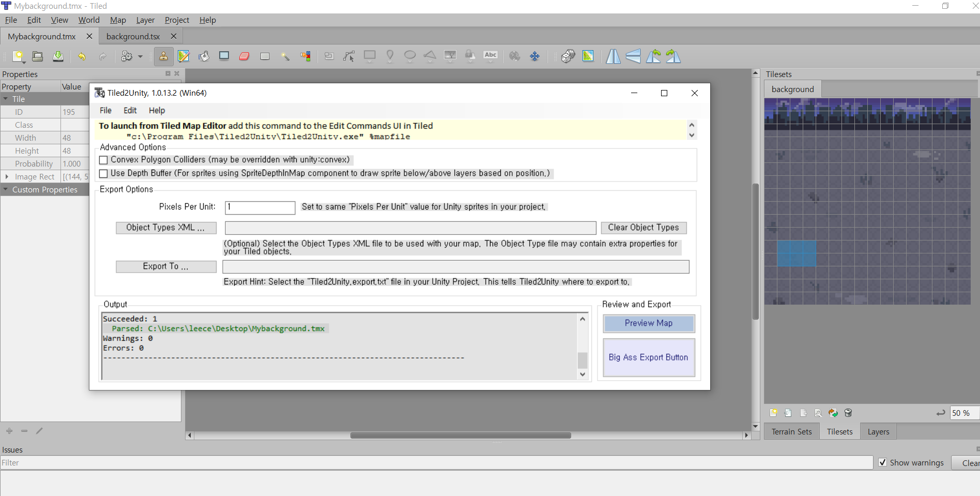Screen dimensions: 980x496
Task: Click the Save icon with green arrow
Action: [x=58, y=56]
